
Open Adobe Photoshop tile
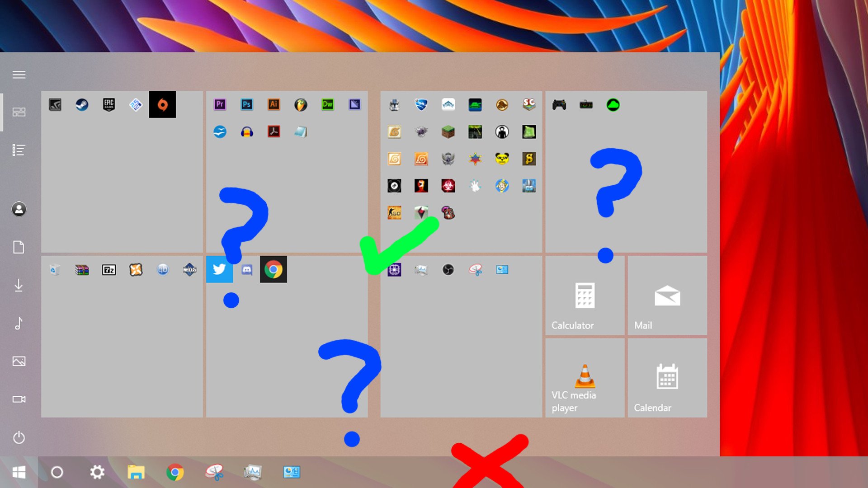pos(247,105)
